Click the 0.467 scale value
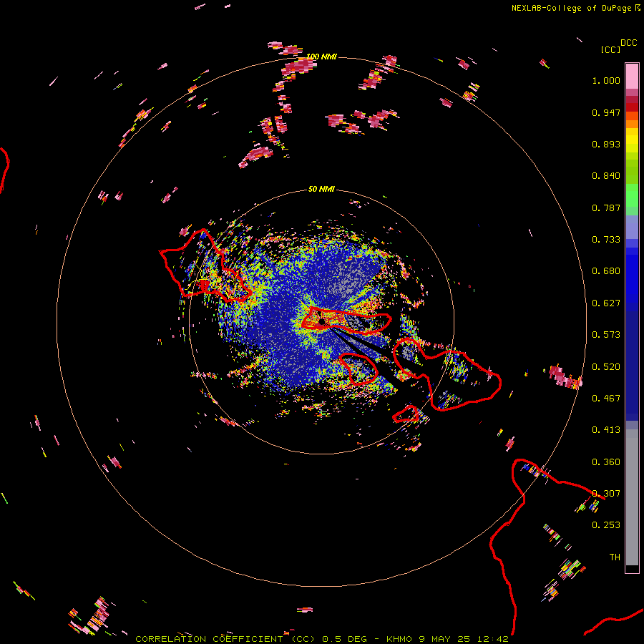The image size is (644, 644). (x=606, y=399)
